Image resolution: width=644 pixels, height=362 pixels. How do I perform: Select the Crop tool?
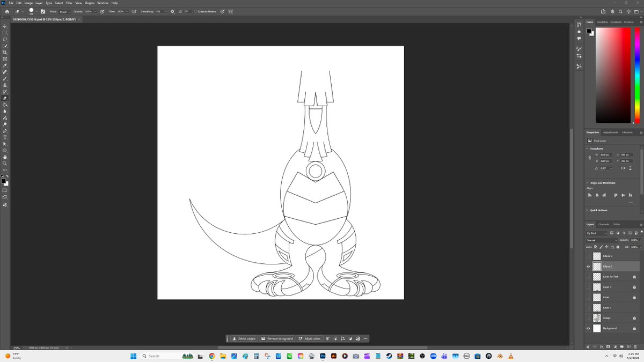pos(5,53)
